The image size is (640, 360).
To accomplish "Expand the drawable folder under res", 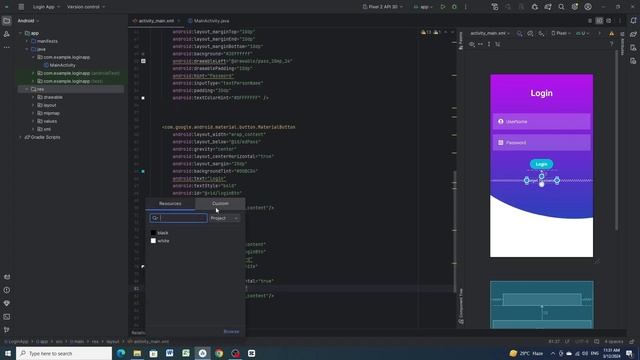I will point(33,97).
